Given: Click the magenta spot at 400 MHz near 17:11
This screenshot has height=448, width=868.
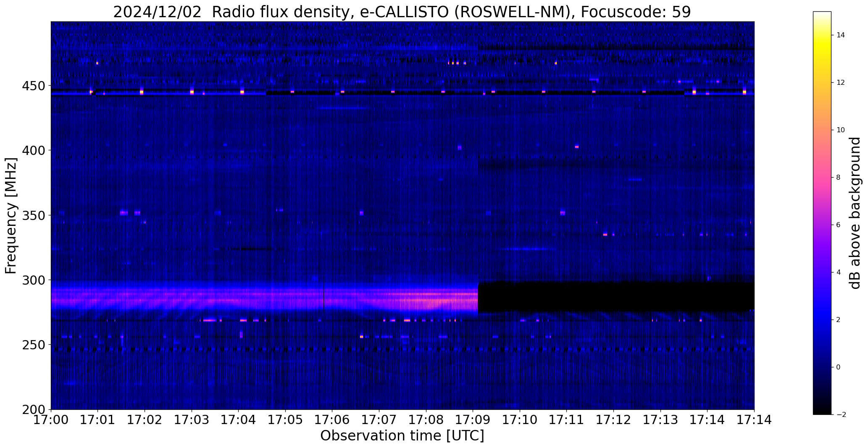Looking at the screenshot, I should pyautogui.click(x=577, y=147).
